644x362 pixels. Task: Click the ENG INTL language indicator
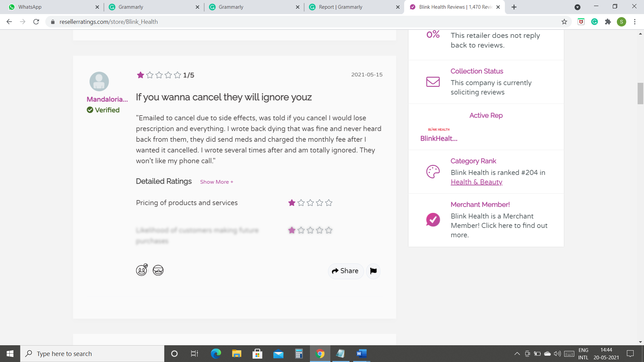(x=583, y=354)
